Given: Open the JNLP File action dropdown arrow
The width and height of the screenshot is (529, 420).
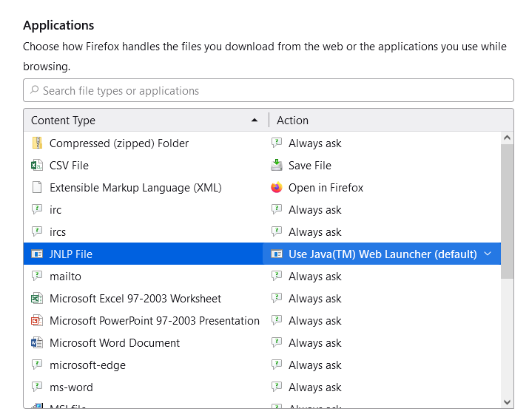Looking at the screenshot, I should click(x=488, y=254).
